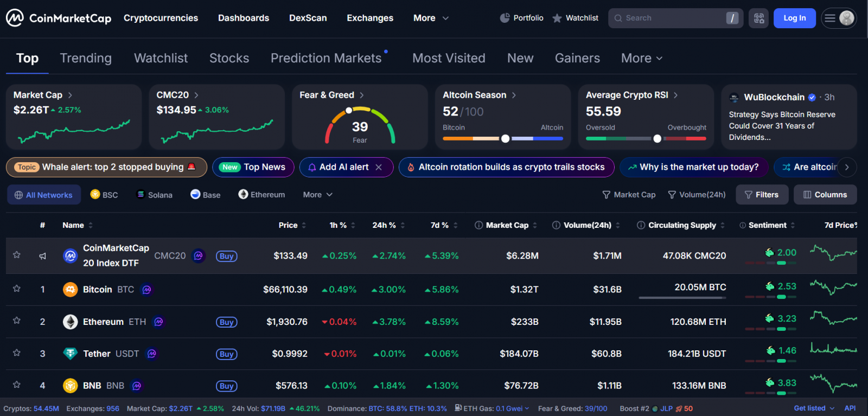Screen dimensions: 868x416
Task: Star CoinMarketCap 20 Index DTF row
Action: (x=17, y=255)
